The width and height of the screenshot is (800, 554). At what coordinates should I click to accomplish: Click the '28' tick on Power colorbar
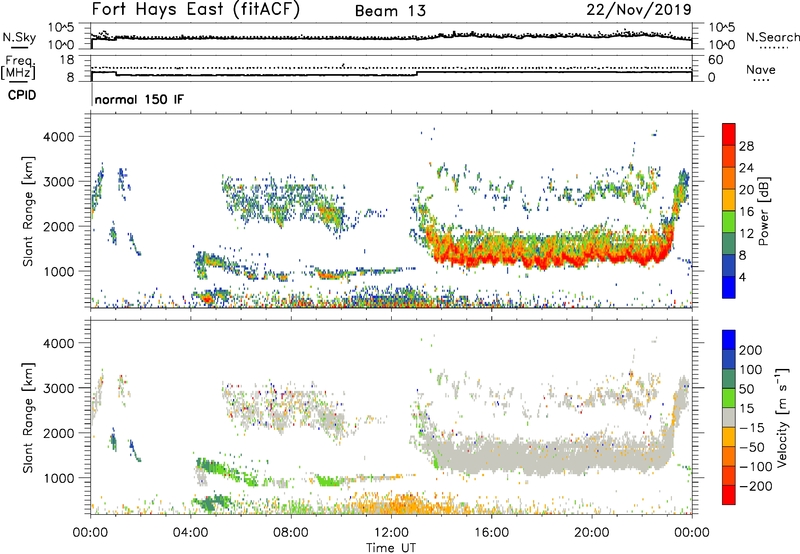coord(746,146)
